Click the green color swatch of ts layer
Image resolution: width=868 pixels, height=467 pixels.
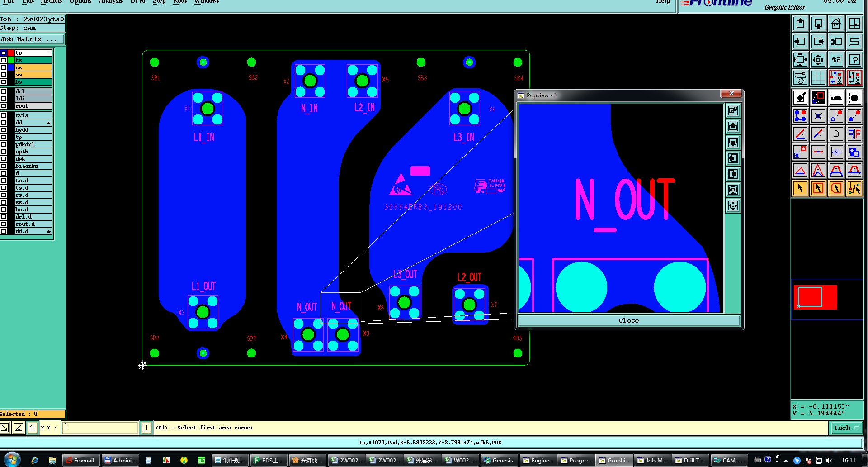[11, 60]
